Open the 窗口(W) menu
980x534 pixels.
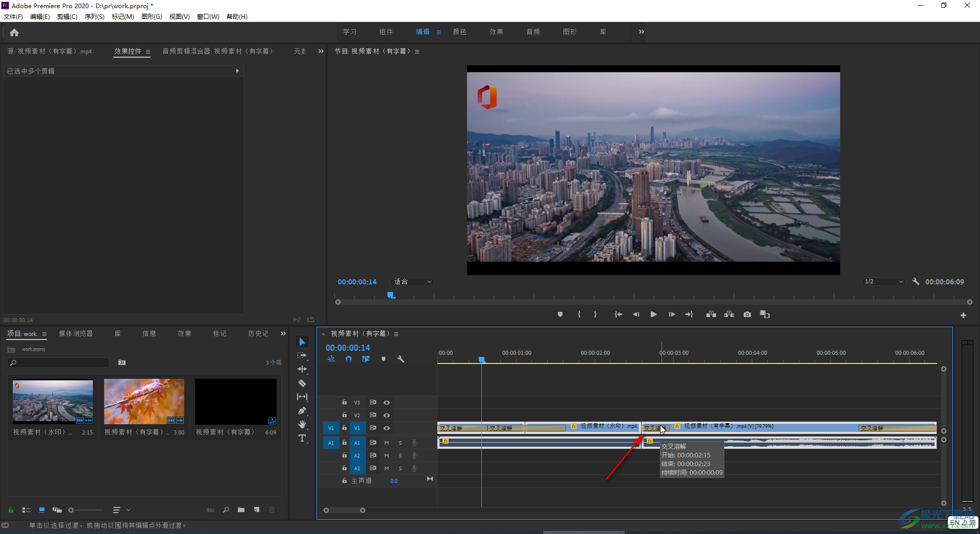point(208,16)
